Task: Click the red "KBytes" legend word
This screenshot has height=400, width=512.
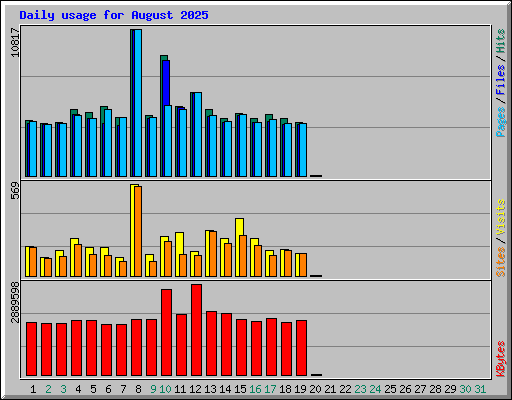Action: (x=501, y=359)
